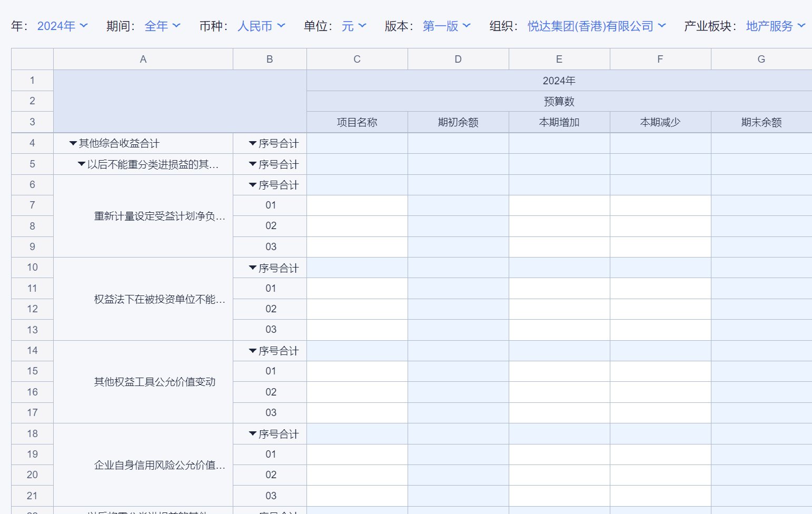Image resolution: width=812 pixels, height=514 pixels.
Task: Collapse 以后不能重分类进损益的其 row triangle
Action: pos(82,164)
